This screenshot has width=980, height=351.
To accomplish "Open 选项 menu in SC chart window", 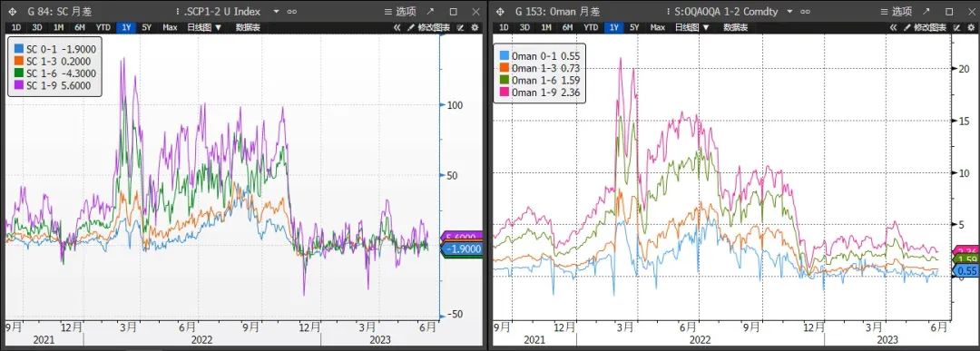I will tap(400, 11).
